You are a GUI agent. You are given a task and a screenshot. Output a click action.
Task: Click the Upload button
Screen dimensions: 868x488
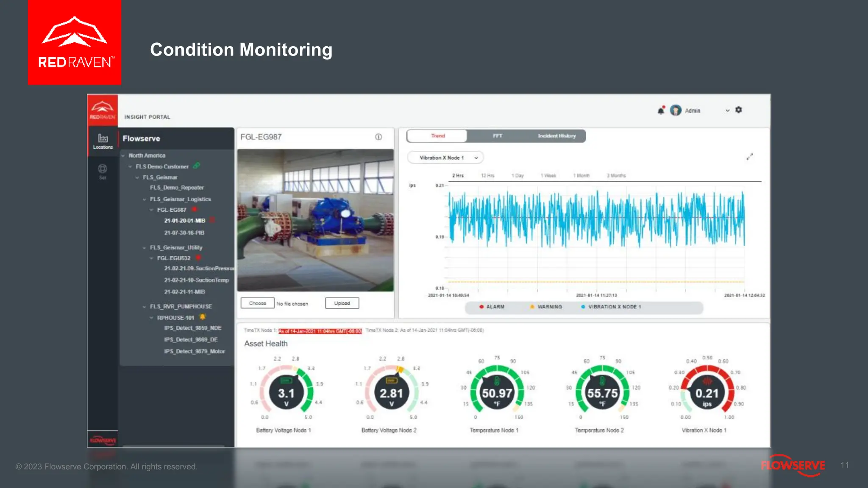[x=342, y=303]
